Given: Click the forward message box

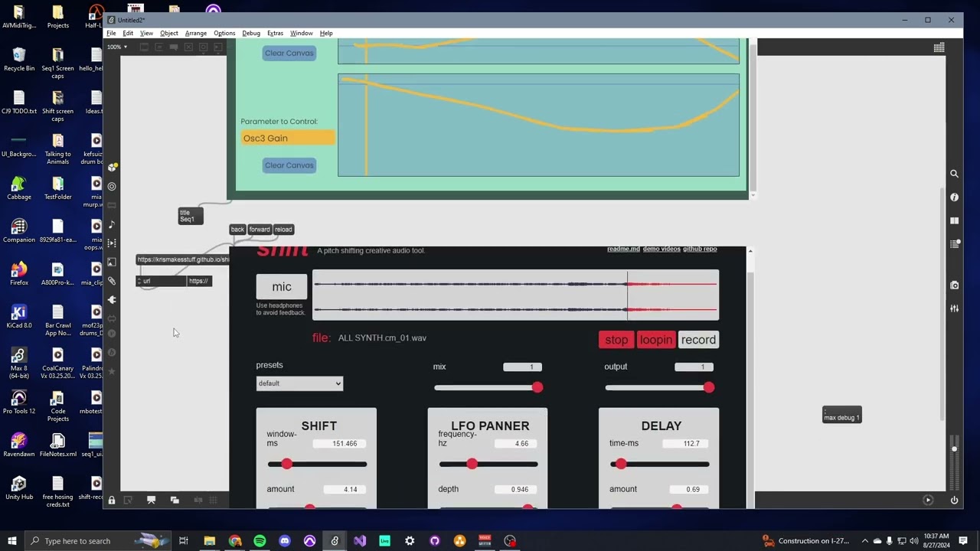Looking at the screenshot, I should click(x=260, y=230).
